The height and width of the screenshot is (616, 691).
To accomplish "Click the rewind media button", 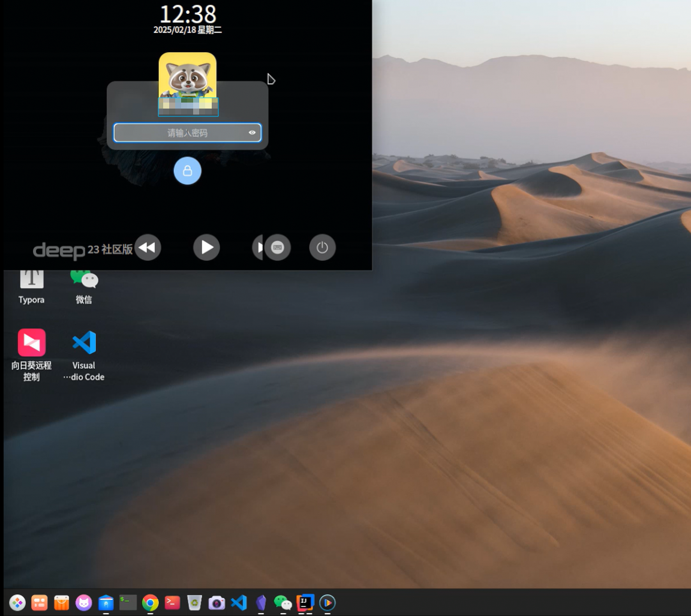I will [x=148, y=247].
